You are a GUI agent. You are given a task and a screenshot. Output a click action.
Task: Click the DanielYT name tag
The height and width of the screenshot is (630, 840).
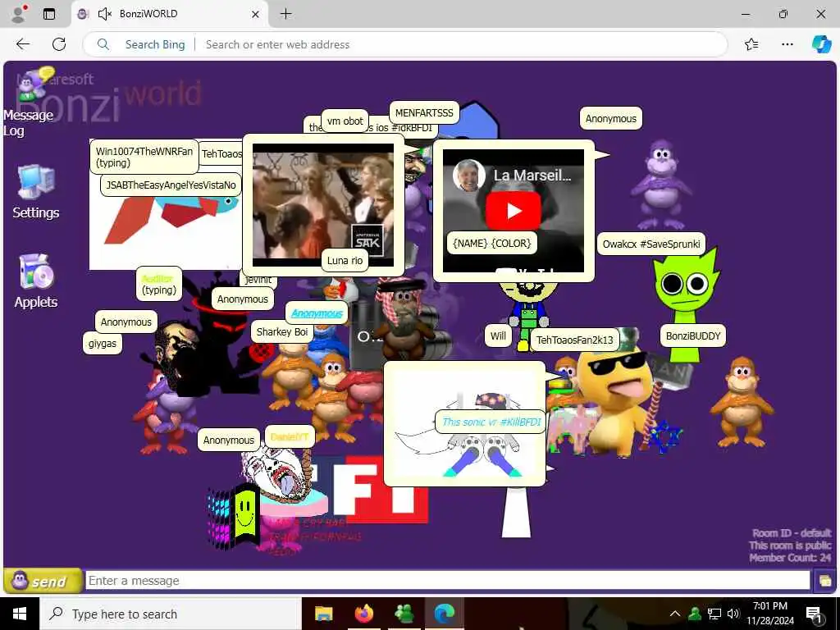click(290, 436)
